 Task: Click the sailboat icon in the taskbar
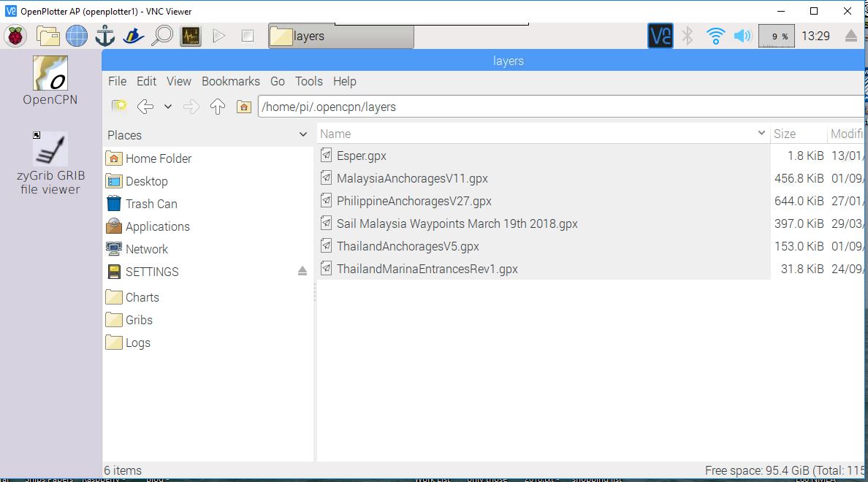tap(133, 35)
